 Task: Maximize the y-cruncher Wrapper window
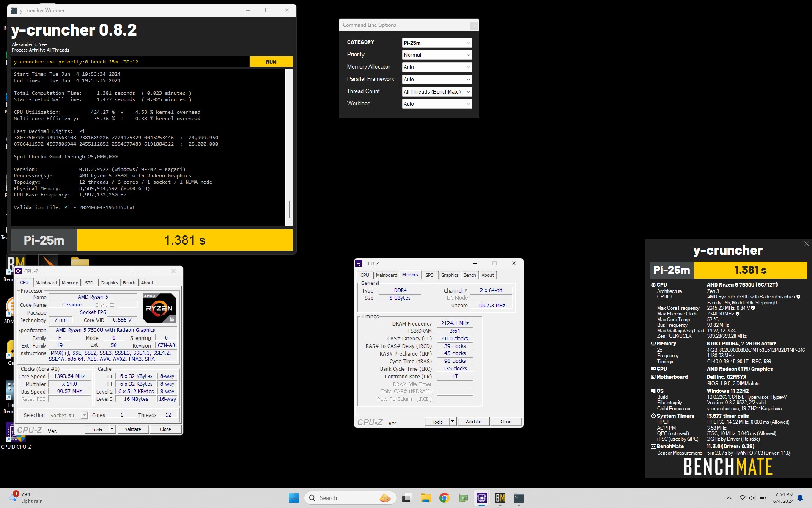coord(267,11)
